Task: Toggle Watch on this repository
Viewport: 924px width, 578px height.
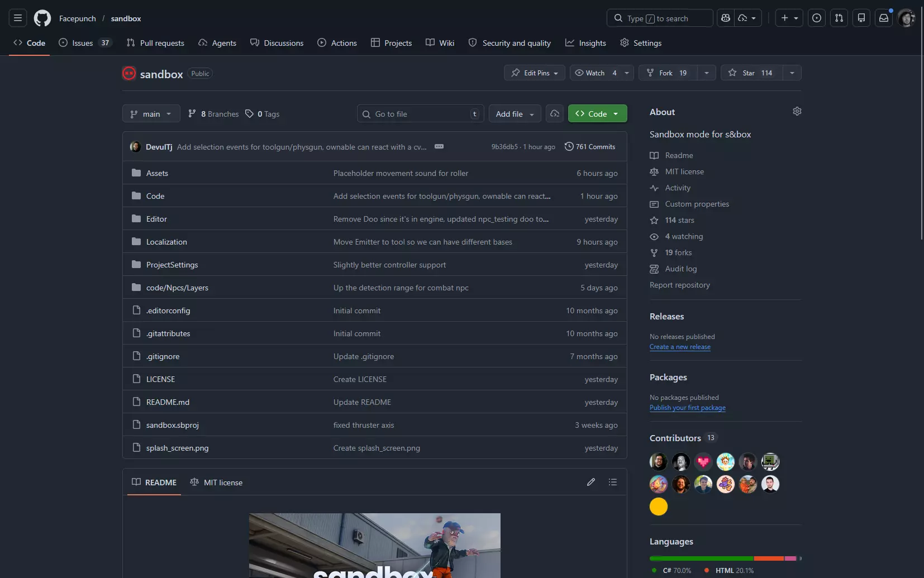Action: tap(595, 73)
